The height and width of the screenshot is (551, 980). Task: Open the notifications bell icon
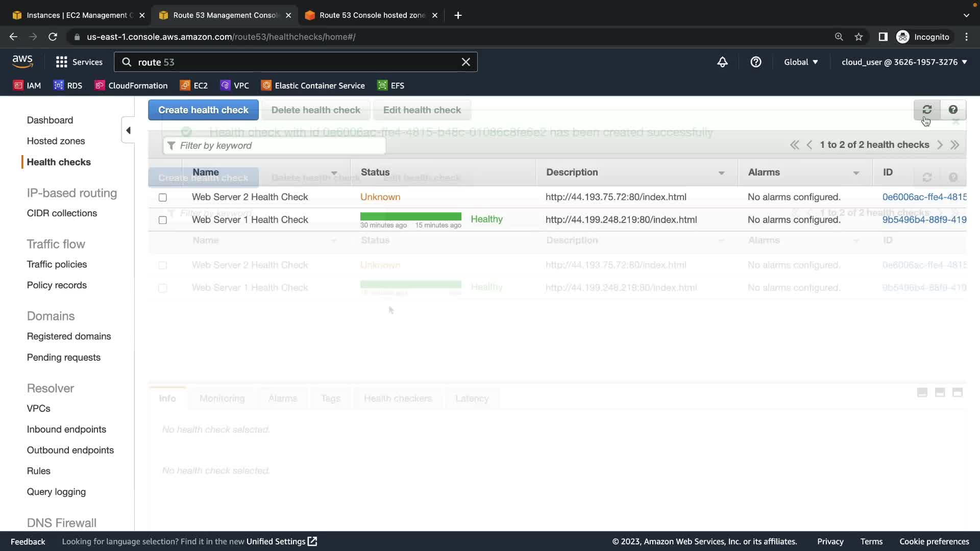722,62
